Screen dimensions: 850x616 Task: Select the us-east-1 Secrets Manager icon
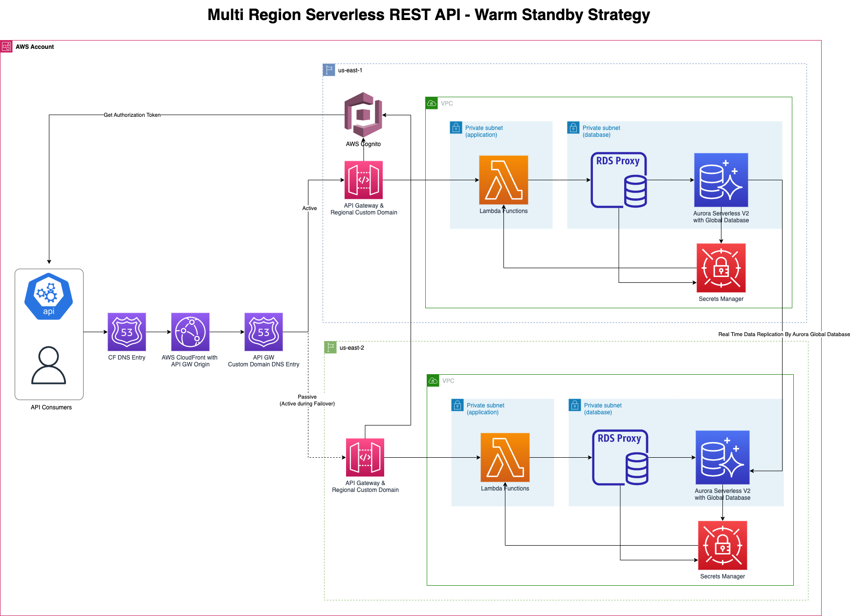point(721,268)
